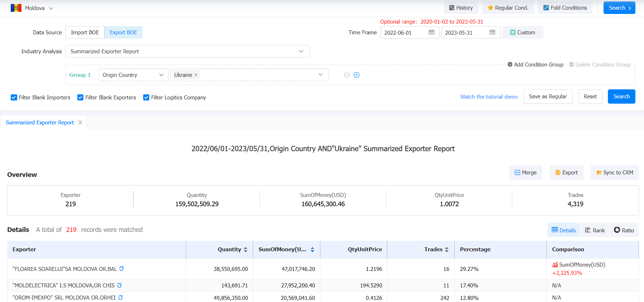The image size is (644, 302).
Task: Open calendar icon for start date
Action: (431, 32)
